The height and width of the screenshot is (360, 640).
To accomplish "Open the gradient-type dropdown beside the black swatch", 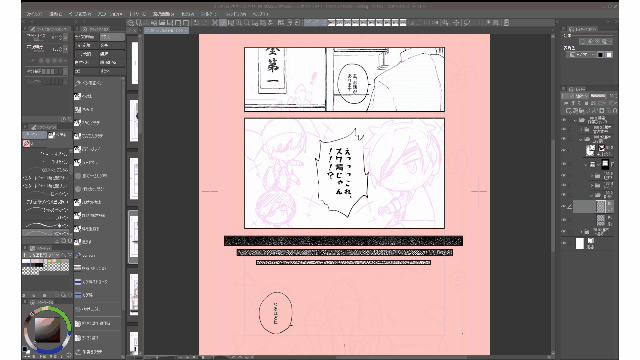I will (581, 55).
